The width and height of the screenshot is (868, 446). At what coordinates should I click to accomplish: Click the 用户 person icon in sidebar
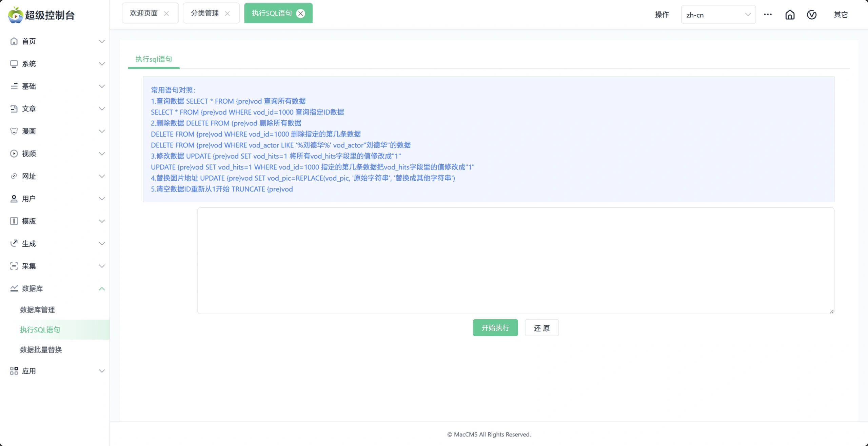point(14,199)
